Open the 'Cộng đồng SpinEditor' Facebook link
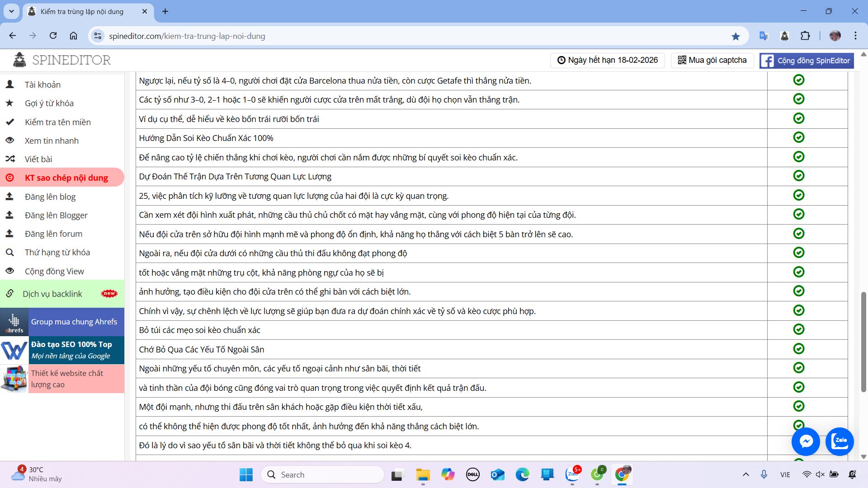This screenshot has height=488, width=868. click(807, 61)
